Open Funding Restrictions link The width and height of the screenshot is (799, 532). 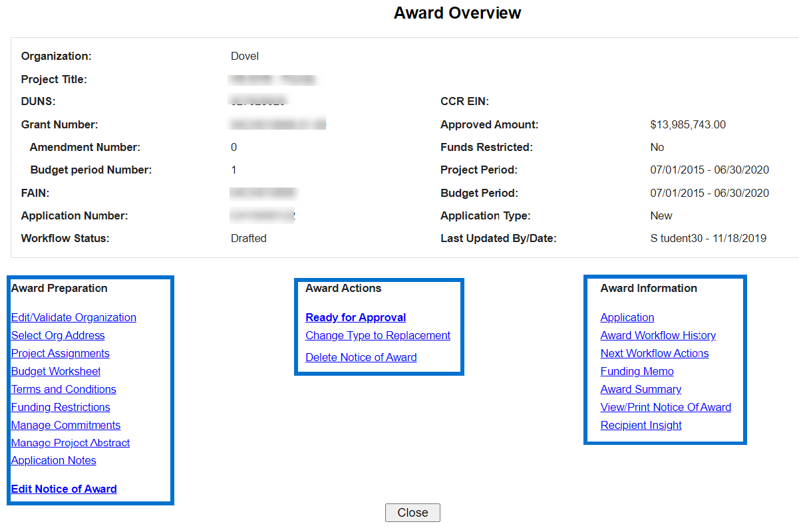point(61,408)
